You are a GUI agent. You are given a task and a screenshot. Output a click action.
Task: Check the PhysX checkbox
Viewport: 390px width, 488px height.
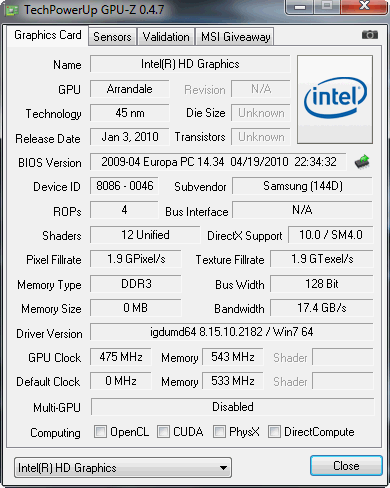click(219, 431)
